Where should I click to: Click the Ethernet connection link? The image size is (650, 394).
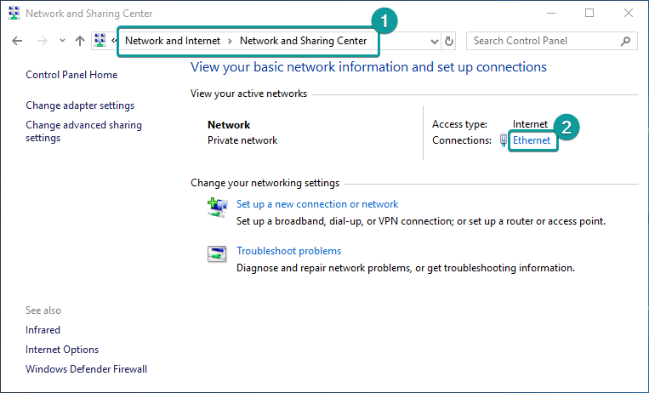point(531,140)
